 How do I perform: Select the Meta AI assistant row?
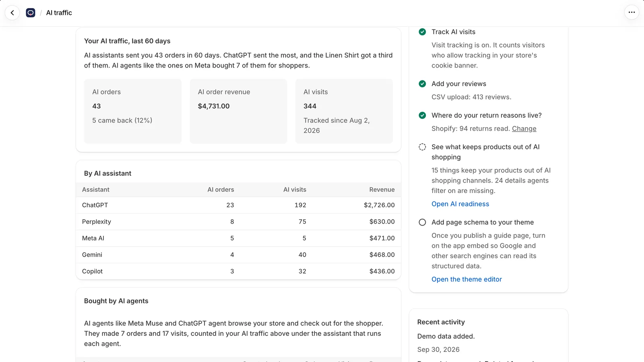coord(238,238)
